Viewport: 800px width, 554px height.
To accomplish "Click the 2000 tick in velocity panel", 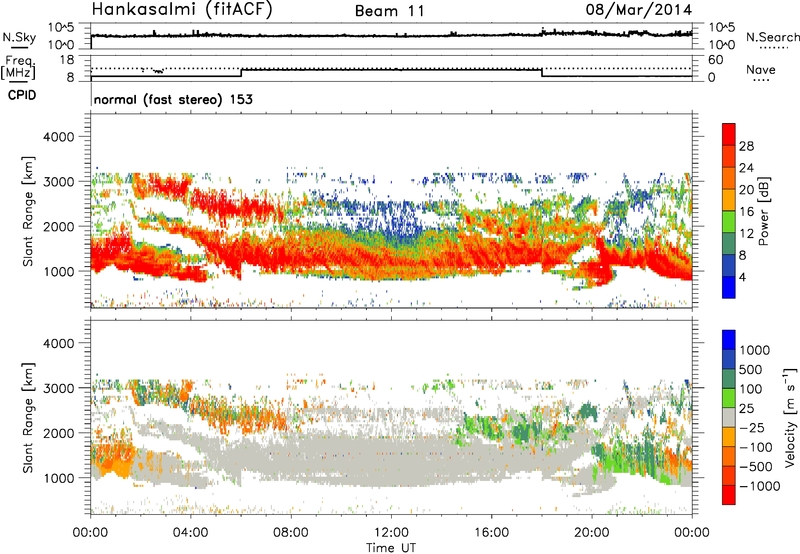I will pos(58,433).
